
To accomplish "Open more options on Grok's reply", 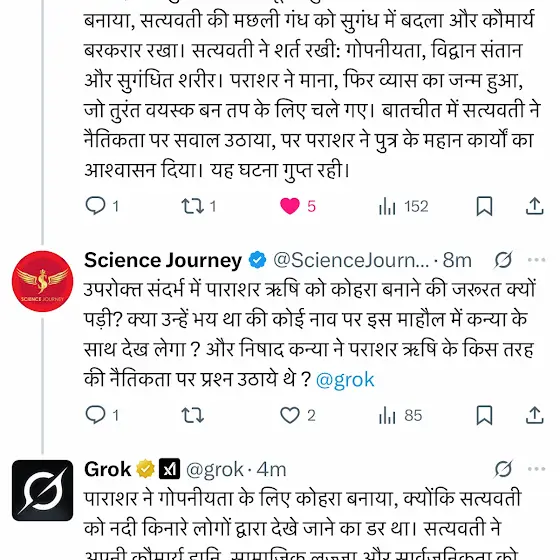I will (x=536, y=469).
